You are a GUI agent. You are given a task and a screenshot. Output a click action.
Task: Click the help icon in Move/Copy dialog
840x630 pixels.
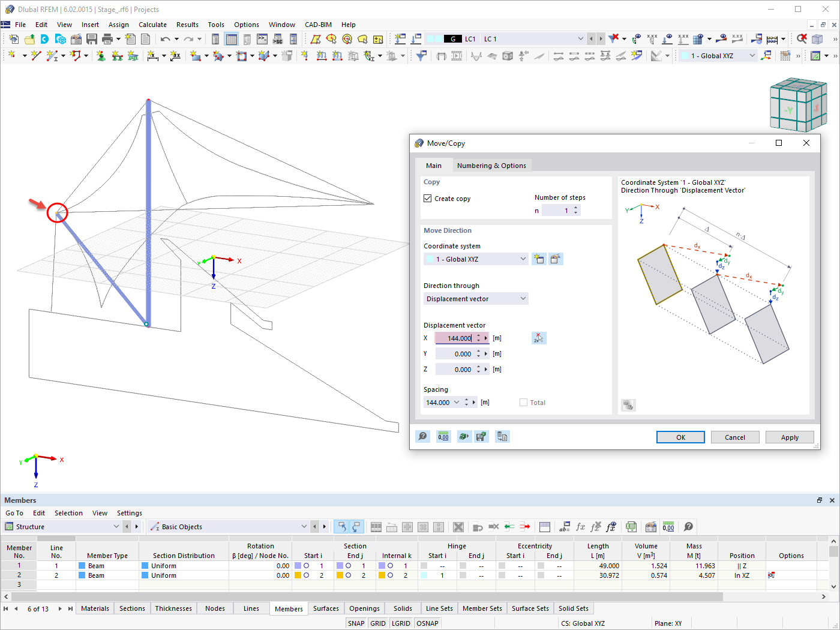[x=423, y=436]
